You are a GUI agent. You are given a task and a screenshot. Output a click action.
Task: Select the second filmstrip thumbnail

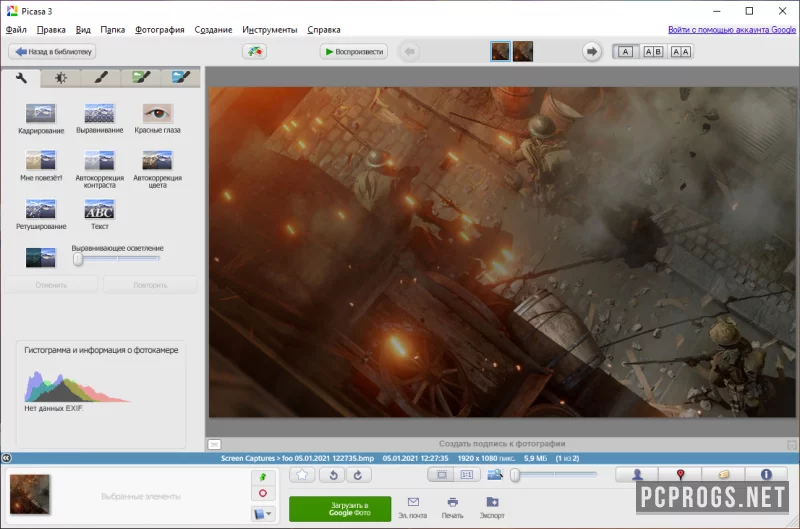coord(522,52)
